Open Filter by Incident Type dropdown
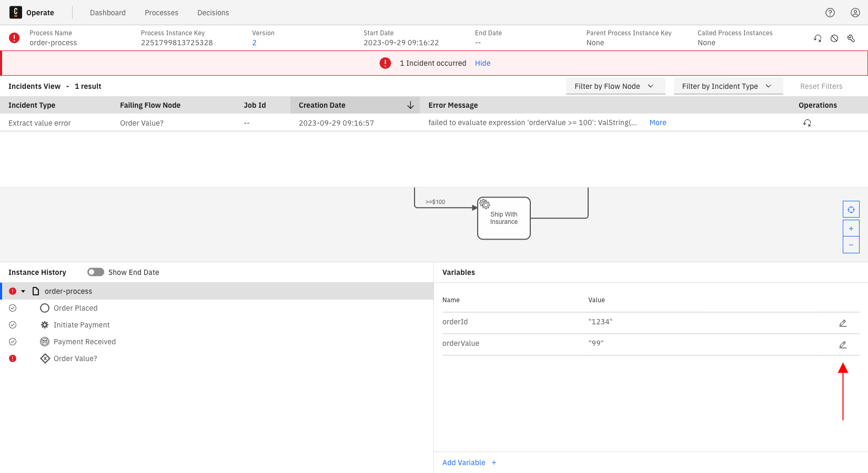Viewport: 868px width, 473px height. [728, 86]
